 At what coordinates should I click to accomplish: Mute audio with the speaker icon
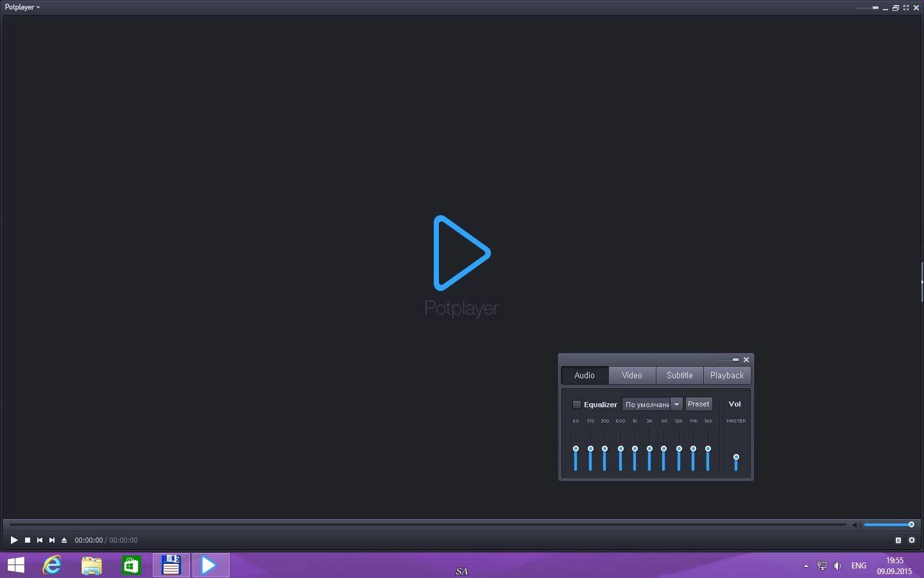point(856,525)
